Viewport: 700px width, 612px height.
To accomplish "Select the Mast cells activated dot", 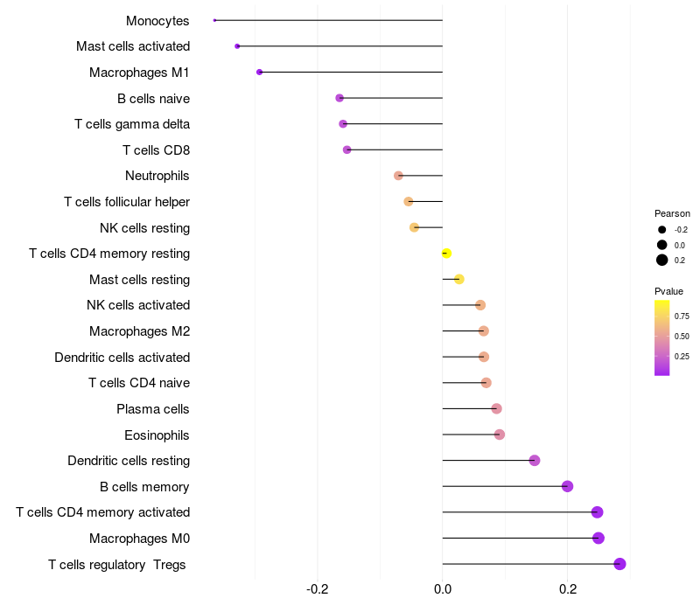I will coord(237,46).
